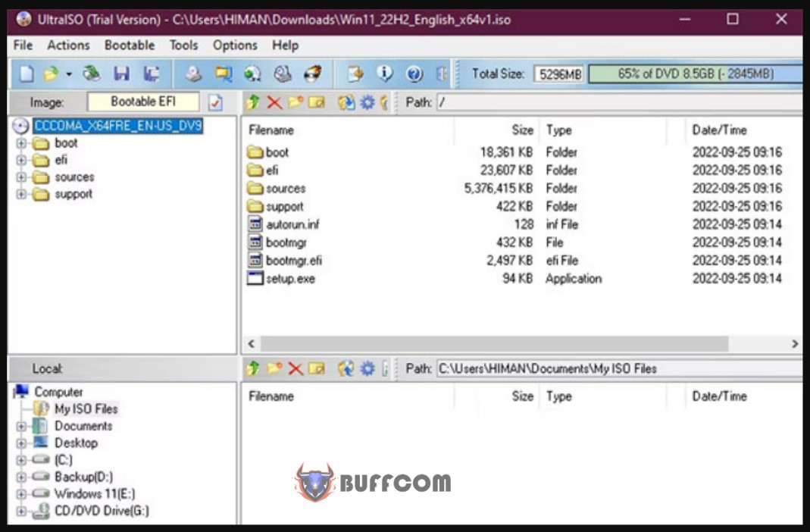Click the Rename icon in the Local pane toolbar
The image size is (810, 532).
click(317, 368)
